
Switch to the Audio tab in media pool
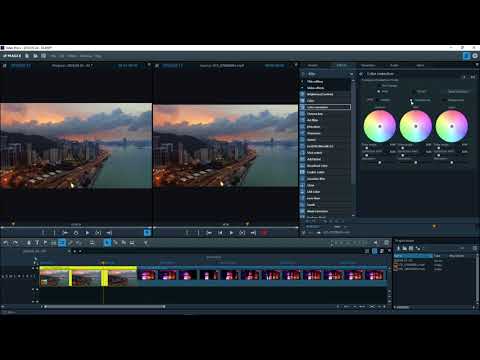pyautogui.click(x=394, y=65)
